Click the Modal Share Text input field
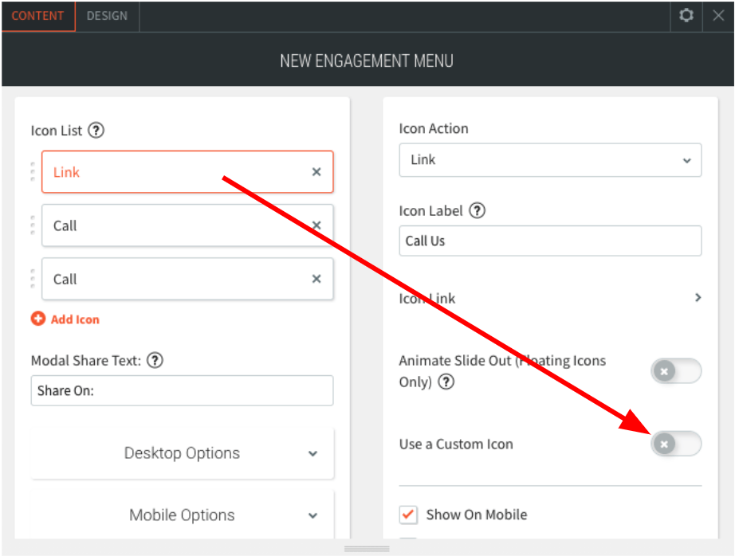The height and width of the screenshot is (560, 735). pyautogui.click(x=182, y=391)
